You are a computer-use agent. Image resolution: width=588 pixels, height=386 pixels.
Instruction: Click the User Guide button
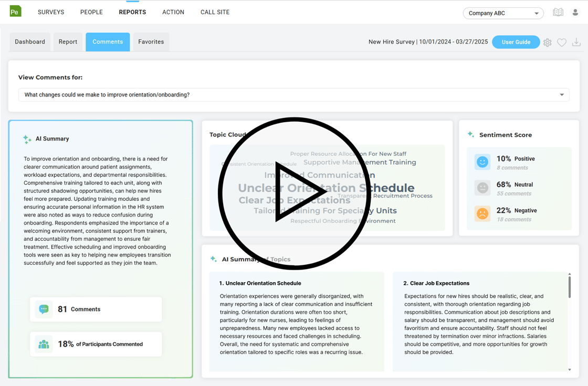coord(516,42)
